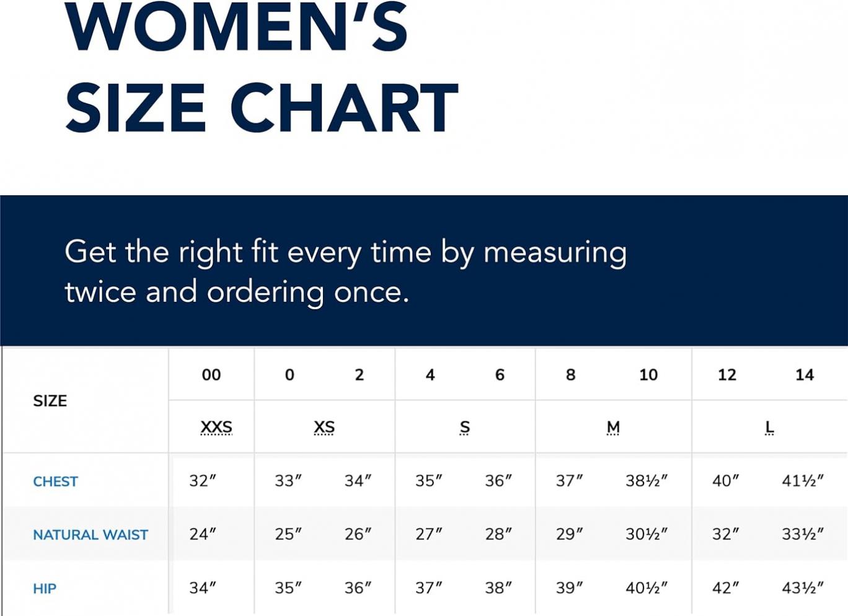
Task: Click the 38½″ chest measurement cell
Action: [x=647, y=481]
